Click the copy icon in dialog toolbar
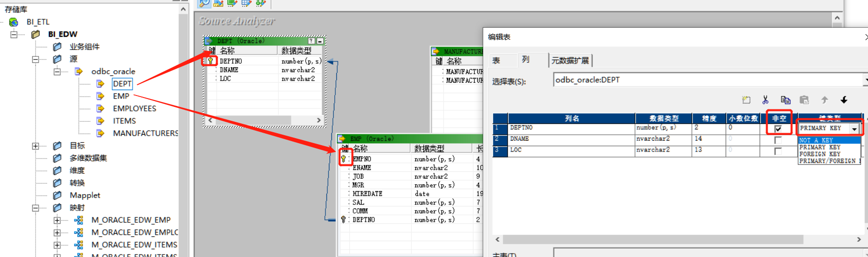 (785, 100)
